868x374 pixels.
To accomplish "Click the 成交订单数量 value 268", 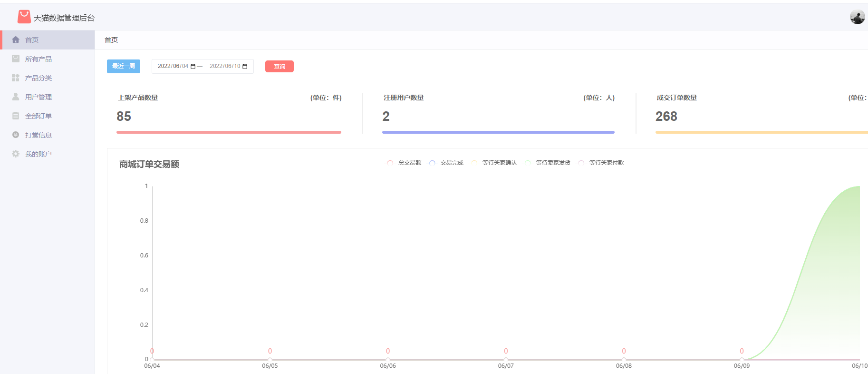I will (666, 116).
